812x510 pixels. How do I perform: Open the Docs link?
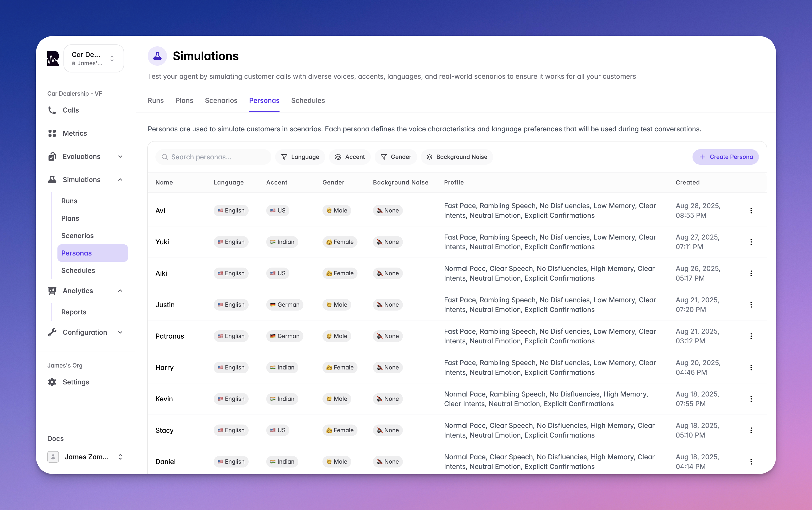pyautogui.click(x=56, y=438)
